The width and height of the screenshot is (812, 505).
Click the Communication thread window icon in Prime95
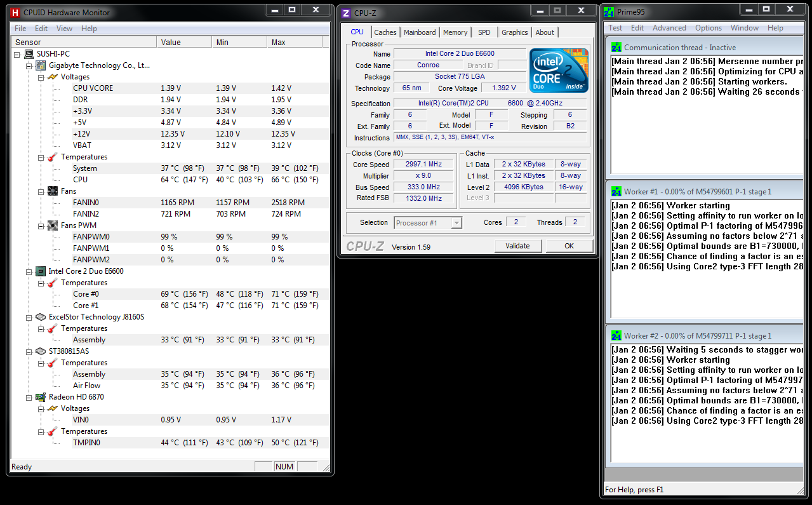click(616, 48)
